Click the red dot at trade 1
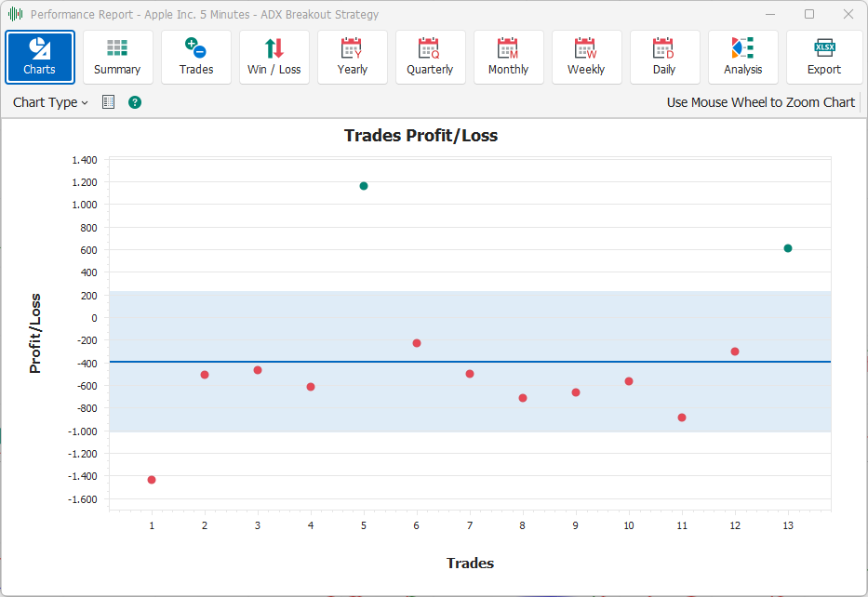Viewport: 868px width, 597px height. (x=152, y=480)
